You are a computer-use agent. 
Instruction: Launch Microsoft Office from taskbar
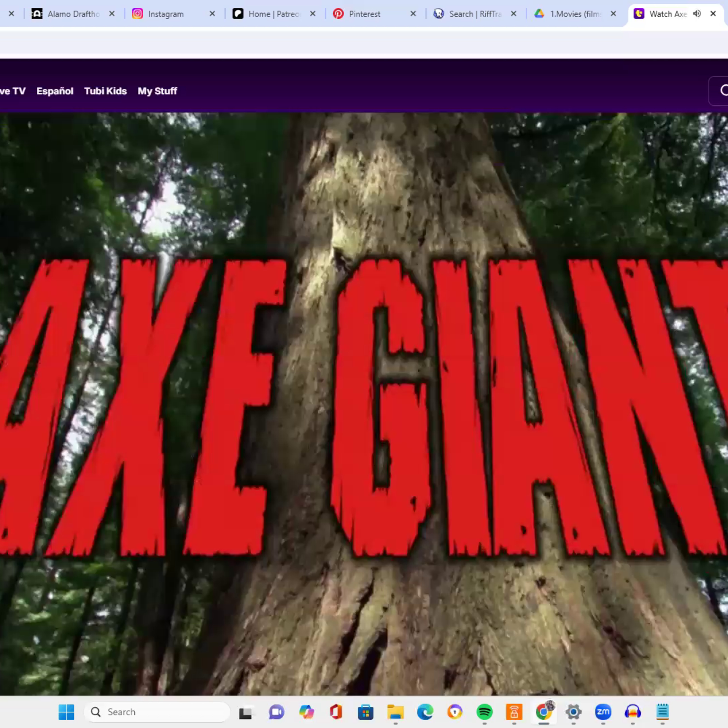pyautogui.click(x=336, y=712)
